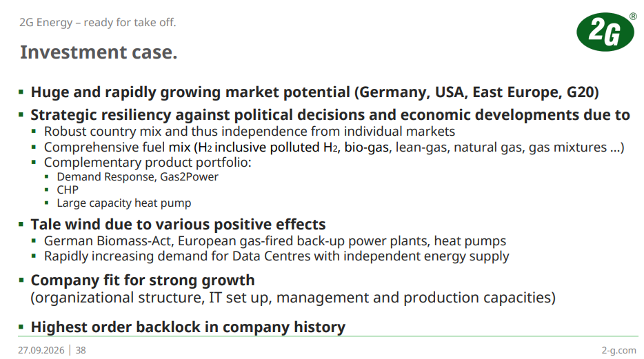Screen dimensions: 644x359
Task: Click the 'Large capacity heat pump' item
Action: coord(124,203)
